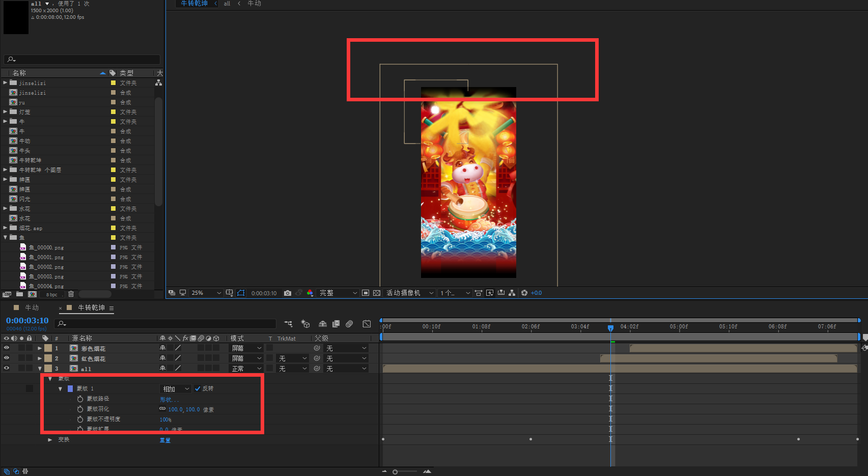Enable Frame Blending for the composition

[336, 324]
